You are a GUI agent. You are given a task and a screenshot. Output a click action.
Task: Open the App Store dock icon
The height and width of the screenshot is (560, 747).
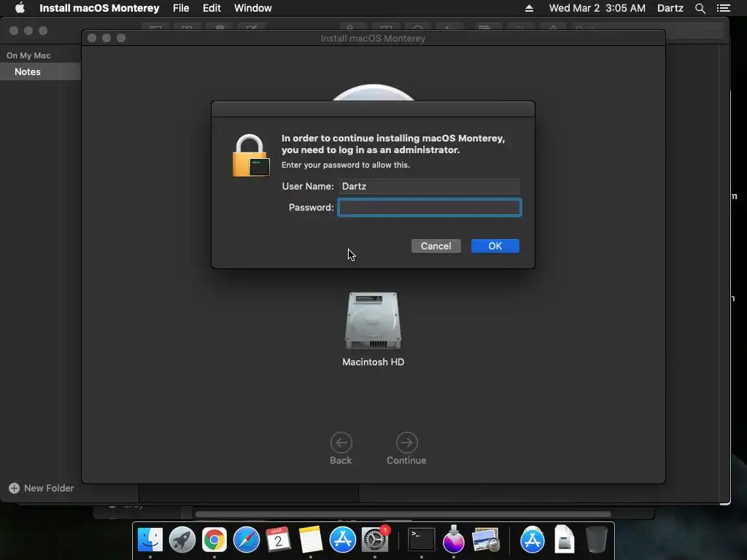[343, 540]
